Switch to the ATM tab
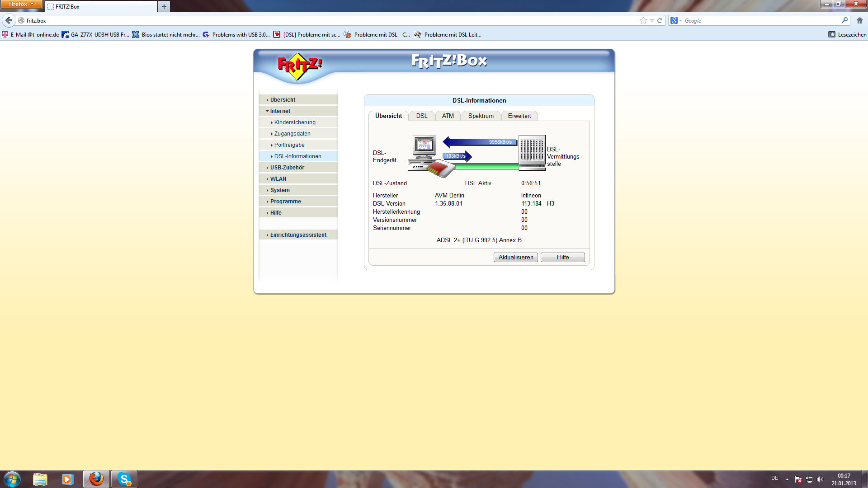 click(448, 116)
